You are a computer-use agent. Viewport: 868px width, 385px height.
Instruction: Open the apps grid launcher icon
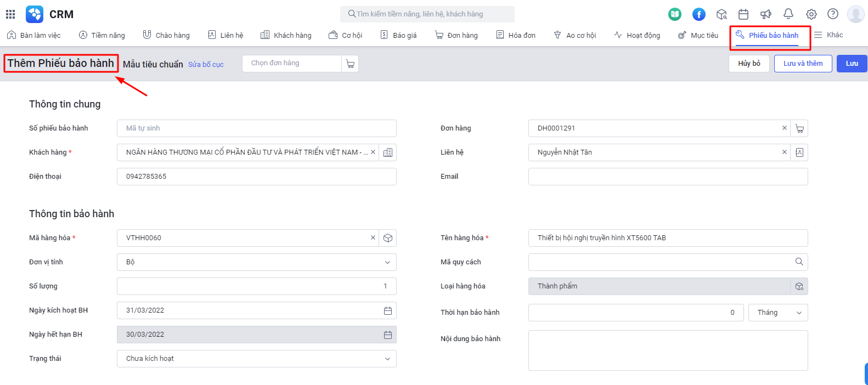(10, 14)
